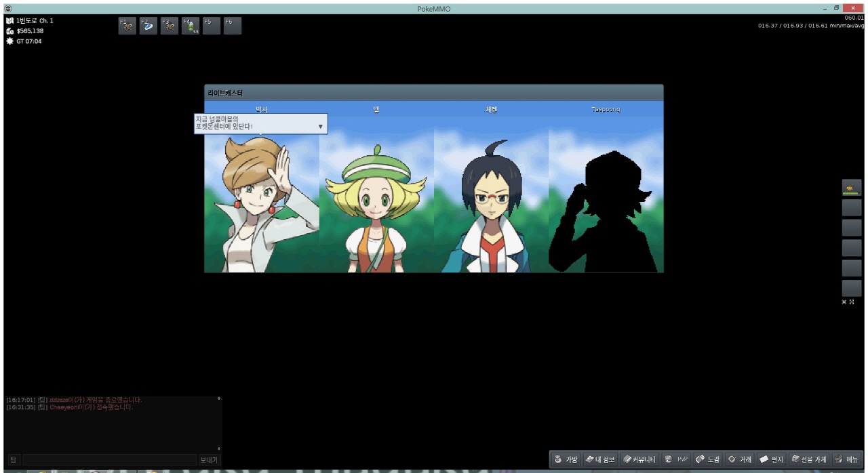Use the F1 hotbar bicycle item
Viewport: 868px width, 473px height.
(x=127, y=26)
